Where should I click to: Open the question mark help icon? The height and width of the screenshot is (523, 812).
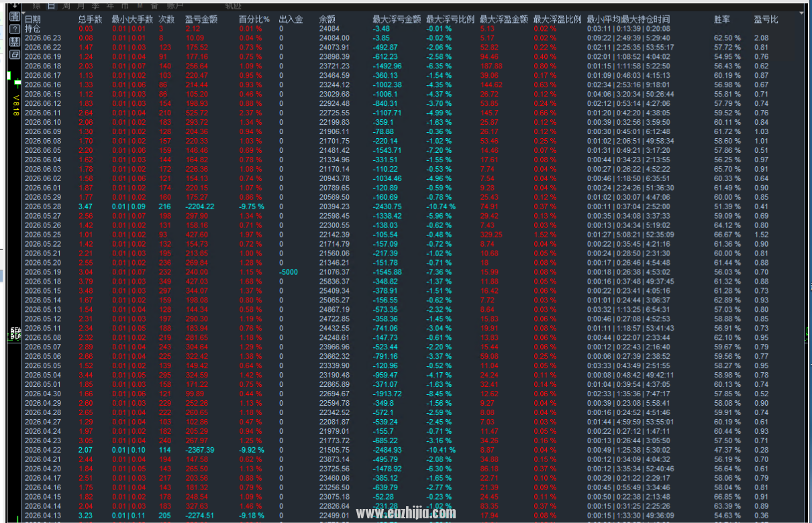14,30
